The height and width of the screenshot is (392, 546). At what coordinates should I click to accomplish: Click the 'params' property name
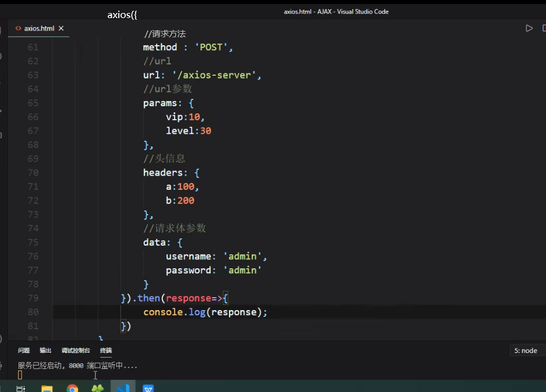click(160, 103)
